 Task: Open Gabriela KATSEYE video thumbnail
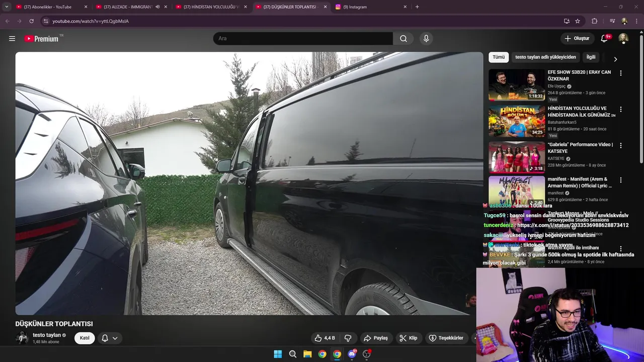(517, 157)
